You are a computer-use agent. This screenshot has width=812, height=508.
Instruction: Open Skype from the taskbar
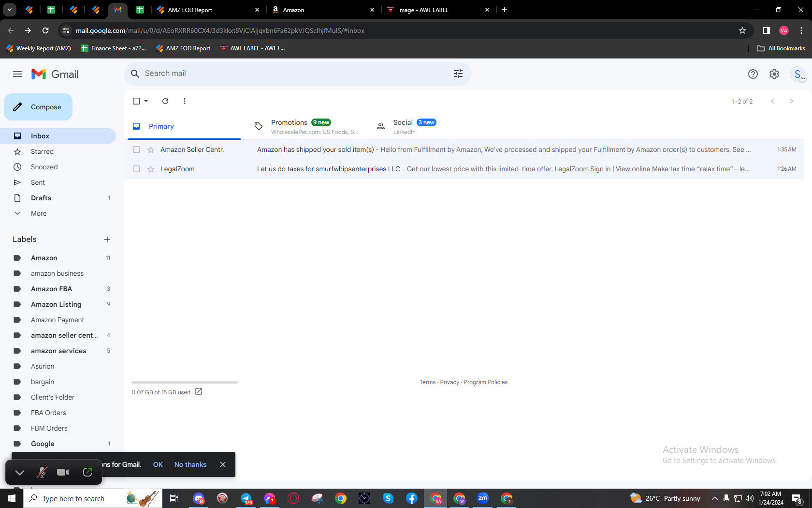(388, 498)
